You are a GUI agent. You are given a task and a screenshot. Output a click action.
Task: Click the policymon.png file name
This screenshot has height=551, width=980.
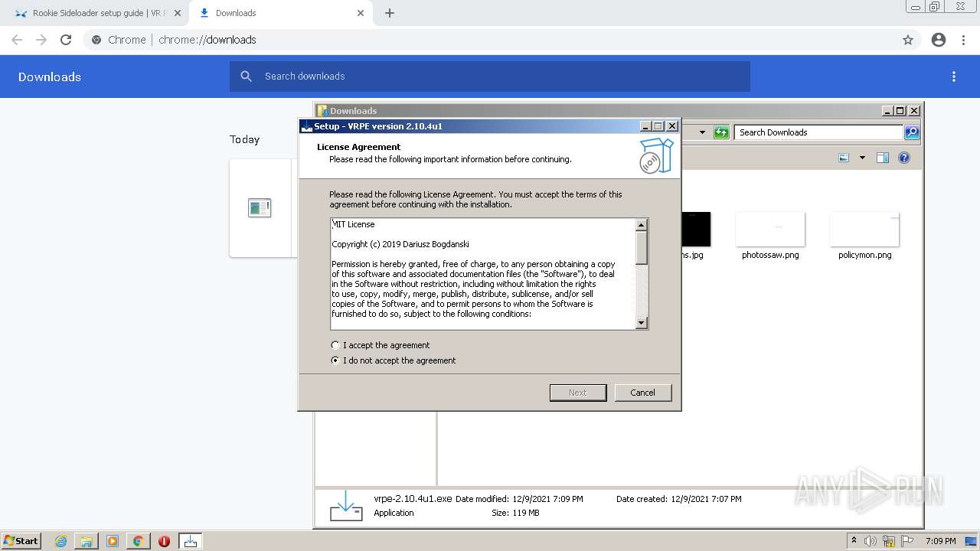tap(864, 255)
